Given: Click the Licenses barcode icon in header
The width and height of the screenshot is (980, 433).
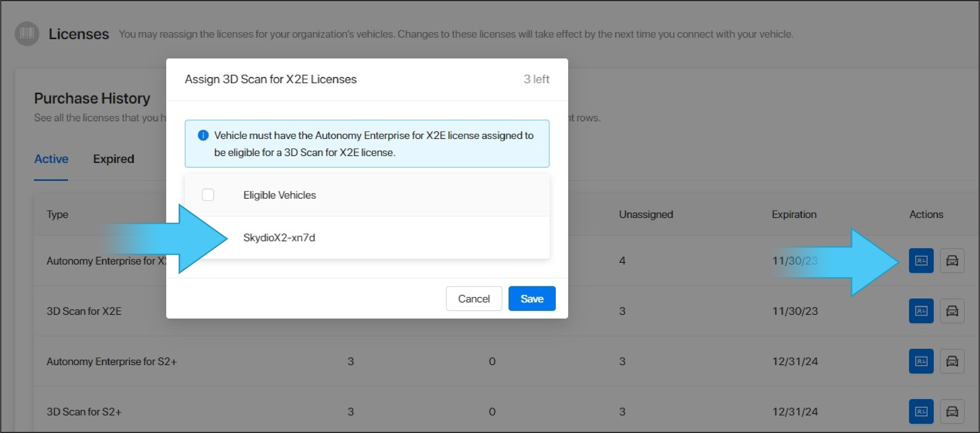Looking at the screenshot, I should point(27,33).
